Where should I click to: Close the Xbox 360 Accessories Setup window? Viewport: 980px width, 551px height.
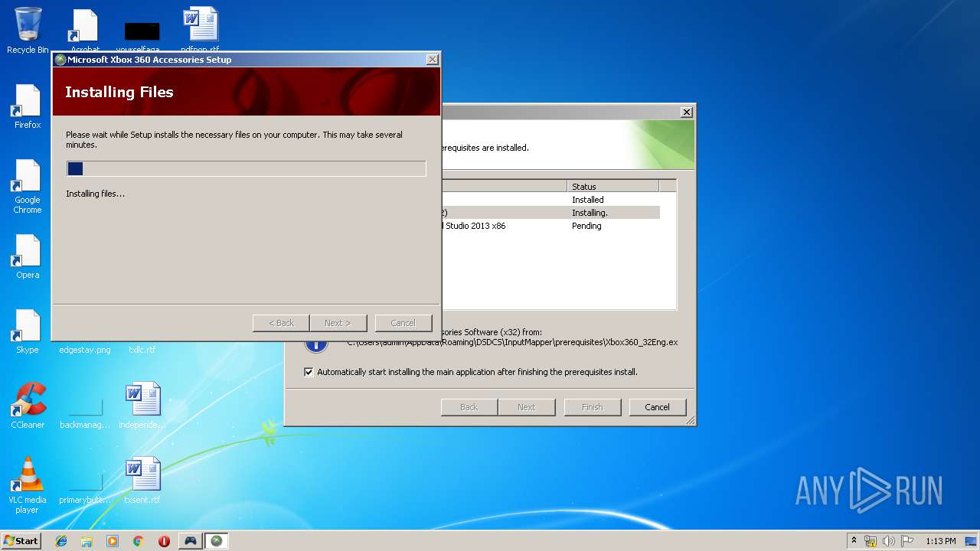click(433, 60)
